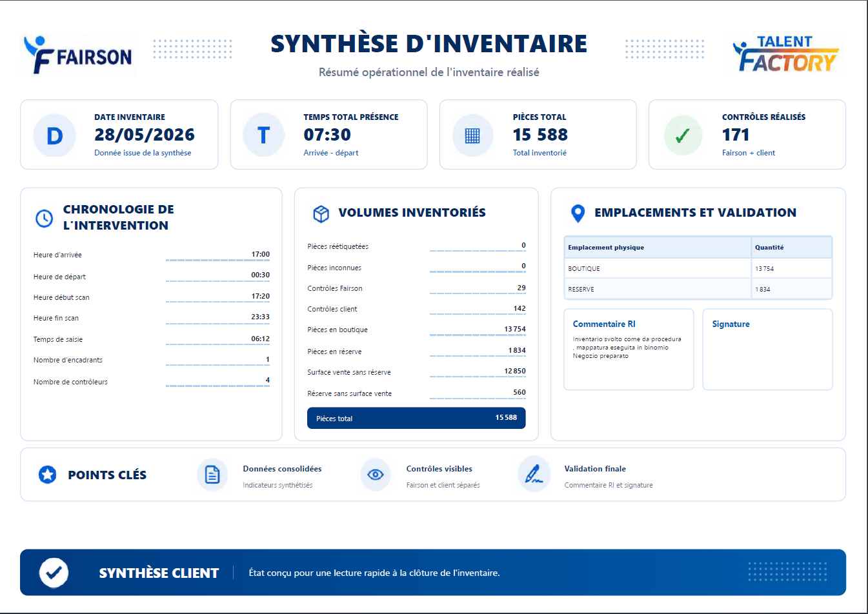Click the RESERVE table cell

pos(658,289)
